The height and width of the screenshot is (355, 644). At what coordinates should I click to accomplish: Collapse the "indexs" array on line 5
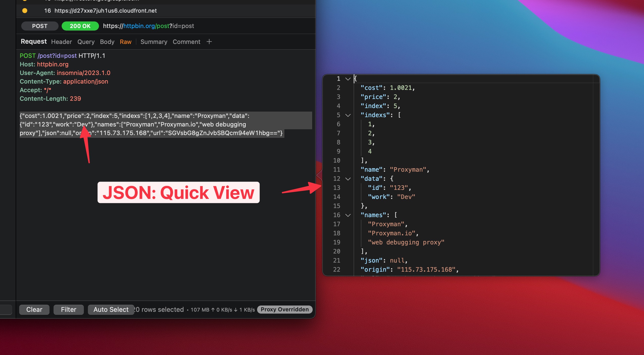pos(348,115)
